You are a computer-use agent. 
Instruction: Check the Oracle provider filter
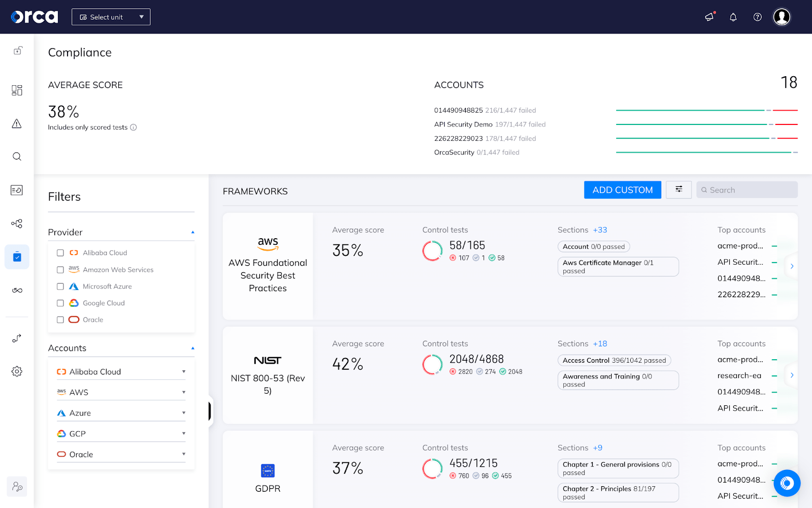pos(60,320)
